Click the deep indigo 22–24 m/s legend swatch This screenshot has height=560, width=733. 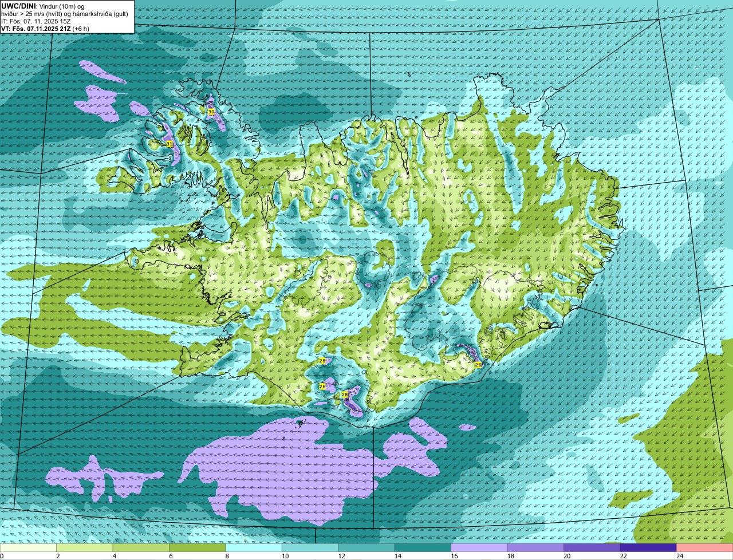[648, 547]
